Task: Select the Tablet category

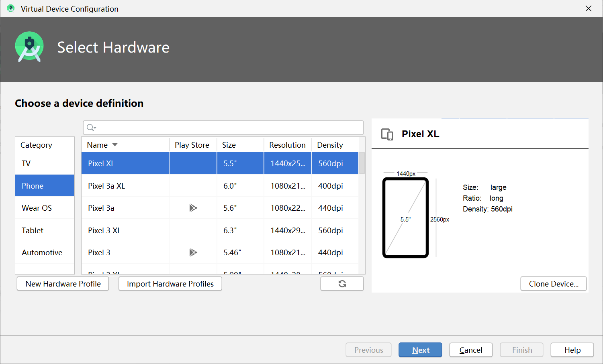Action: pyautogui.click(x=45, y=230)
